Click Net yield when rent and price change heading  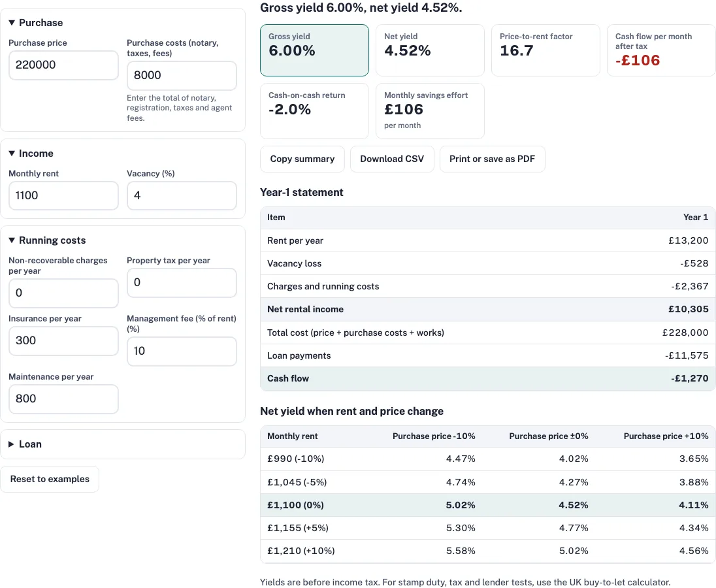pyautogui.click(x=351, y=412)
